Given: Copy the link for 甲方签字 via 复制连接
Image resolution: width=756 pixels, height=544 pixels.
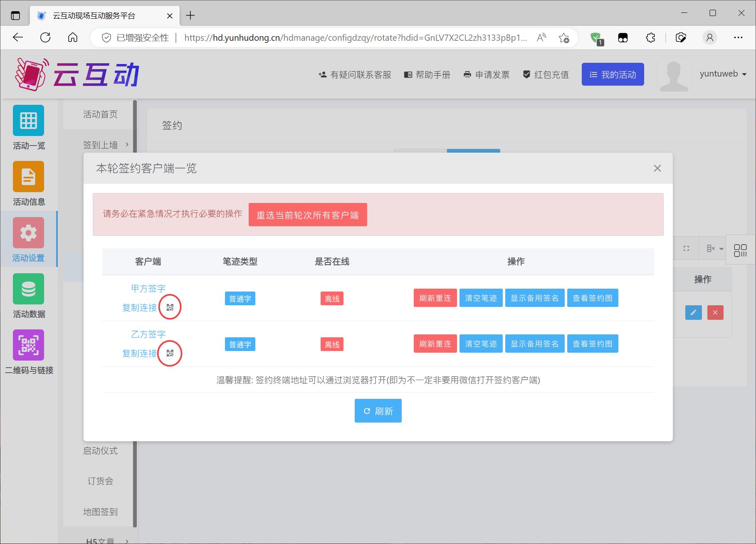Looking at the screenshot, I should pyautogui.click(x=139, y=307).
